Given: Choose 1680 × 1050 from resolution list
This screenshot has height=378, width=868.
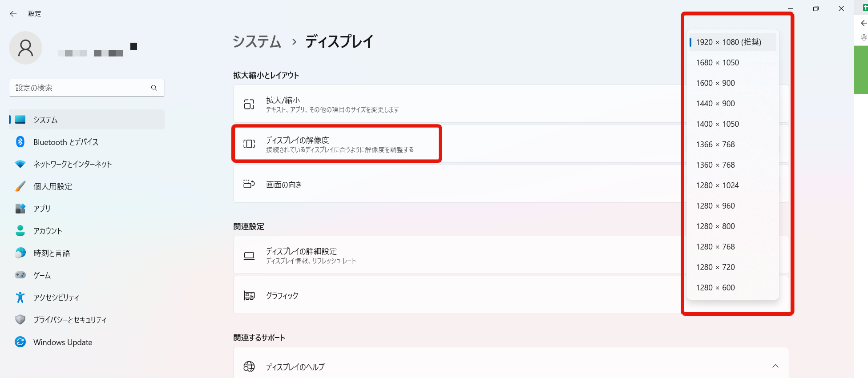Looking at the screenshot, I should coord(733,63).
